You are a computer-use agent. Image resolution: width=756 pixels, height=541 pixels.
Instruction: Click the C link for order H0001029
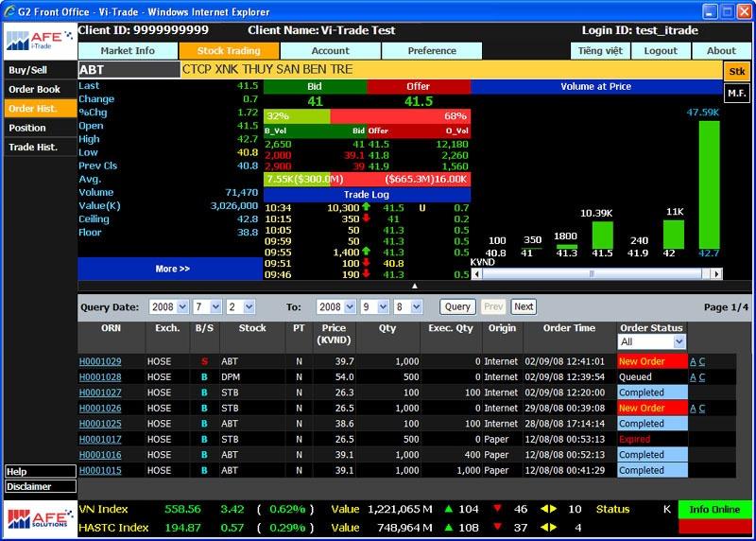(702, 361)
